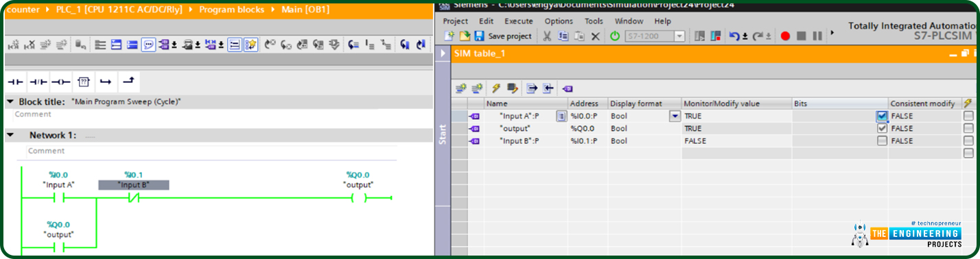Tick consistent modify checkbox for "Input B":P row

(x=968, y=140)
